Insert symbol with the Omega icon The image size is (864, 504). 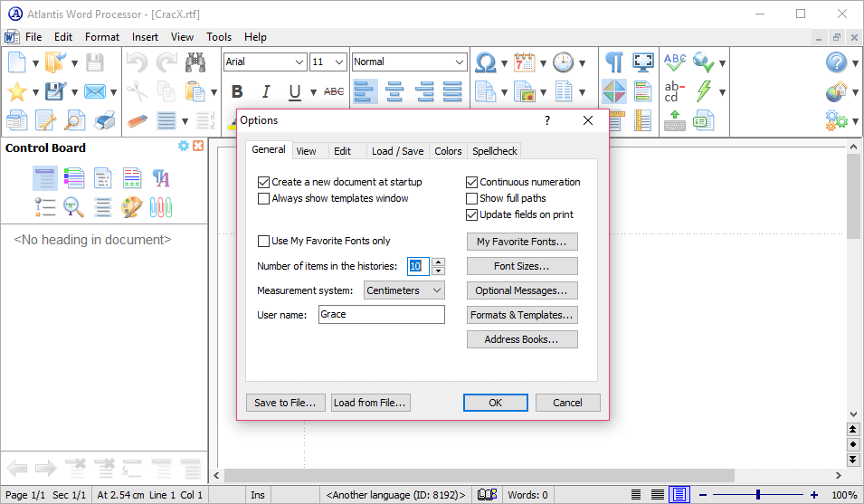pos(486,62)
